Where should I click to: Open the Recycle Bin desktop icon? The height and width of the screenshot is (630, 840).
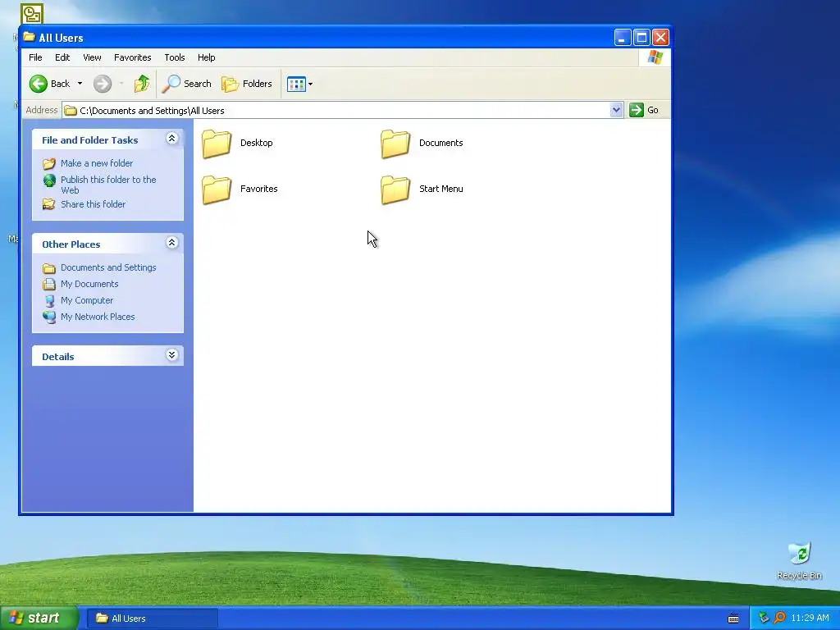pos(799,561)
